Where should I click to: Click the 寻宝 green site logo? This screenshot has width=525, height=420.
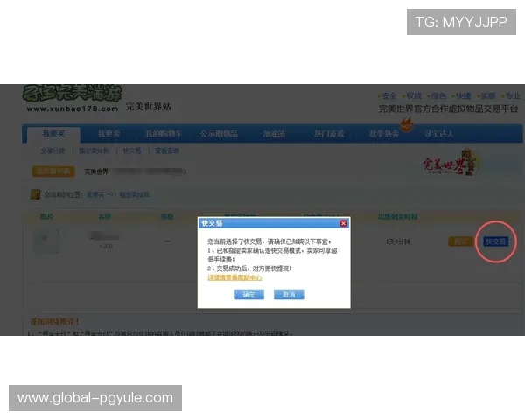pos(72,93)
